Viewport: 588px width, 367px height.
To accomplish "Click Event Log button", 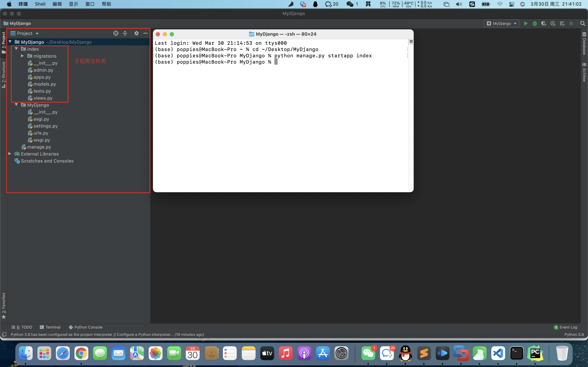I will coord(565,327).
